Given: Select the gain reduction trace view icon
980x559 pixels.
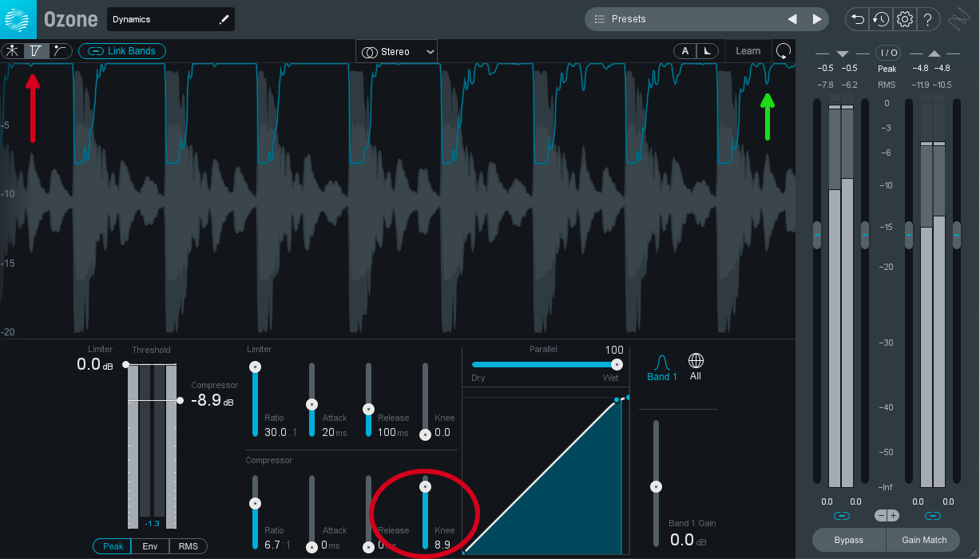Looking at the screenshot, I should pos(36,51).
